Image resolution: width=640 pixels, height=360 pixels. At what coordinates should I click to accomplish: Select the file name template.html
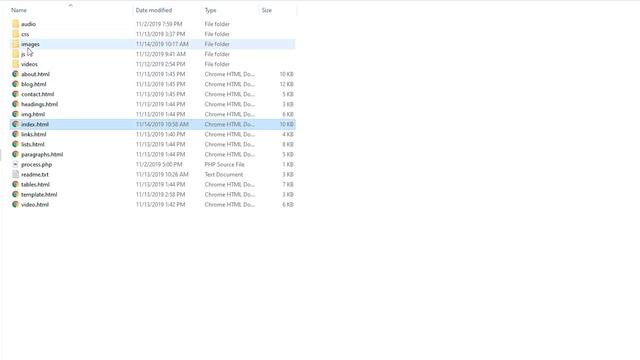(x=39, y=195)
